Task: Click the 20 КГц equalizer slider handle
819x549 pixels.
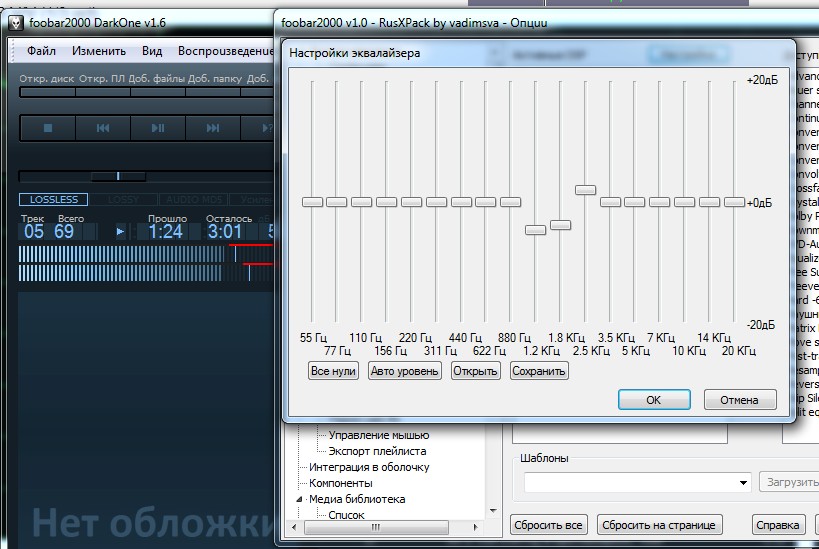Action: coord(734,202)
